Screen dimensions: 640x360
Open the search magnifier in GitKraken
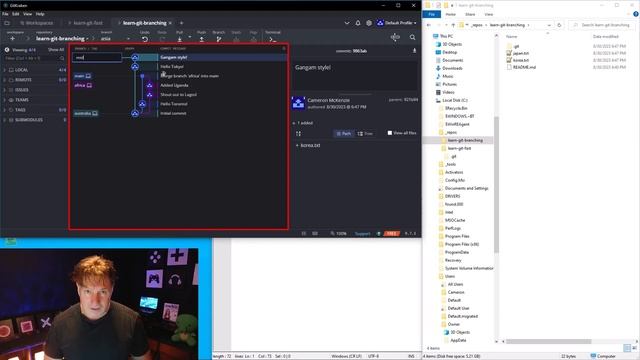point(413,37)
